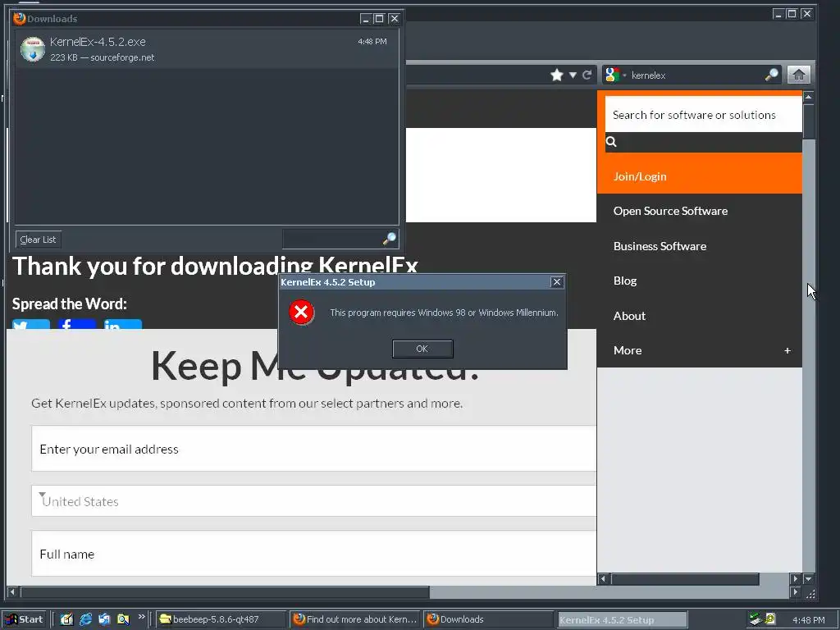
Task: Open the About menu item
Action: click(629, 316)
